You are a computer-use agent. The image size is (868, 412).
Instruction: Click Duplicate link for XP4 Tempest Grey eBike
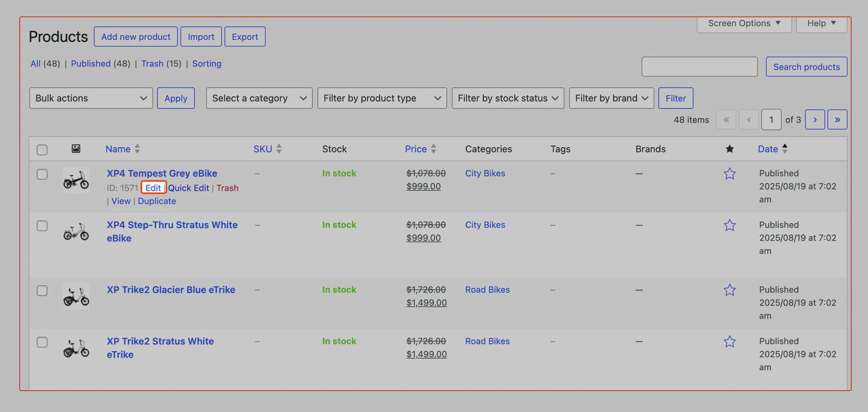(157, 201)
